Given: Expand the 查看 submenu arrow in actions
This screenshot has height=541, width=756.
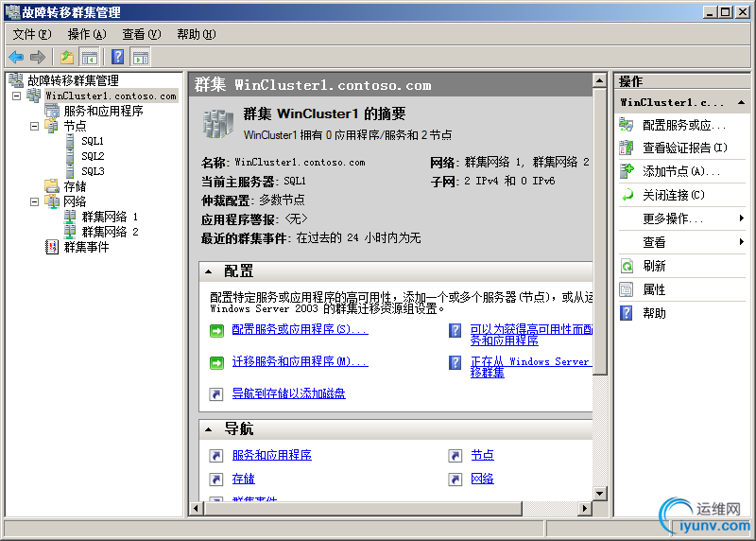Looking at the screenshot, I should pyautogui.click(x=742, y=242).
